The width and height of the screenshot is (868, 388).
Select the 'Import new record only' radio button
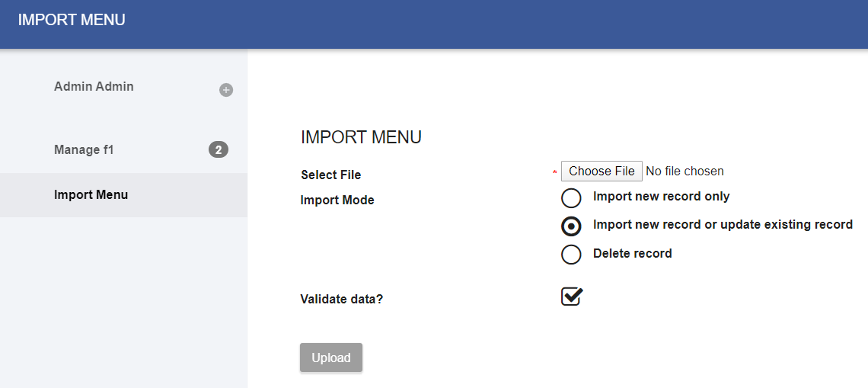[x=571, y=198]
